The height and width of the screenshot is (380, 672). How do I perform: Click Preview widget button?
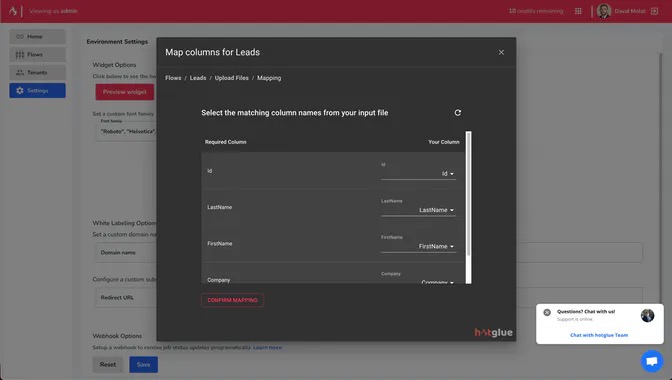[x=125, y=92]
